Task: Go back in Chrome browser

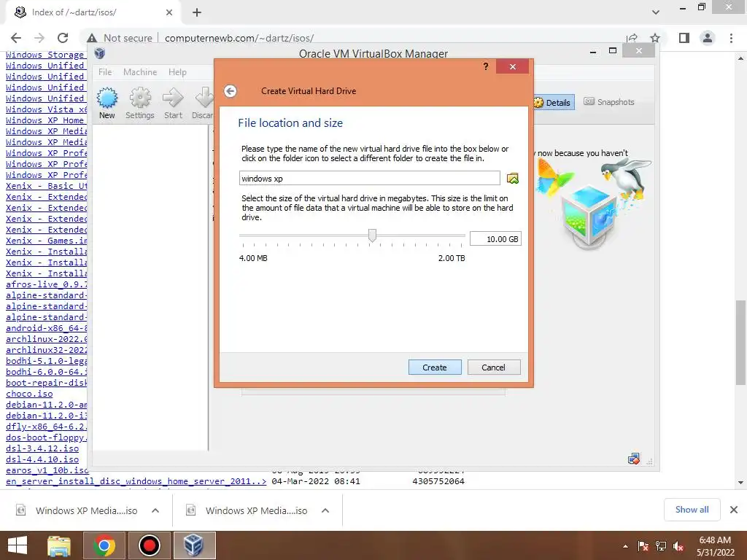Action: [x=16, y=38]
